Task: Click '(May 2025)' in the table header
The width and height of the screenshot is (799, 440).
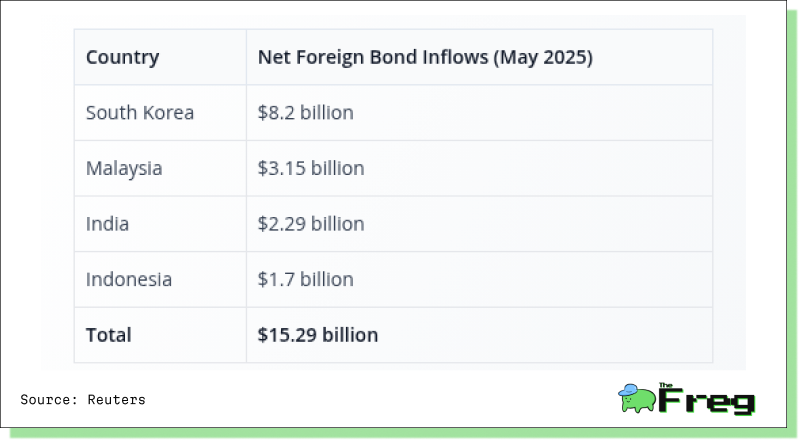Action: [x=543, y=57]
